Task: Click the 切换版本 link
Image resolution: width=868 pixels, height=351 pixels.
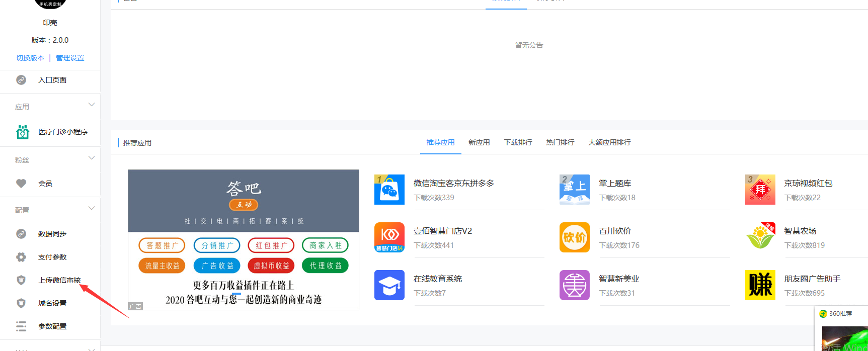Action: 30,58
